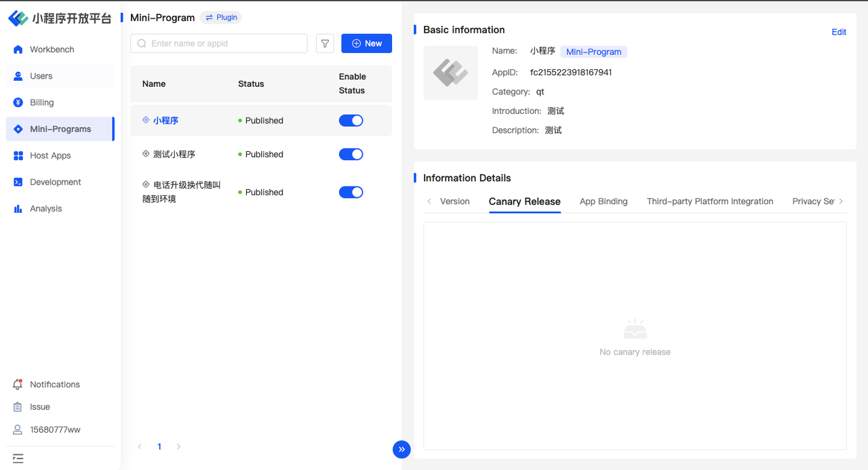The width and height of the screenshot is (868, 470).
Task: Click the Billing coin icon
Action: click(x=18, y=102)
